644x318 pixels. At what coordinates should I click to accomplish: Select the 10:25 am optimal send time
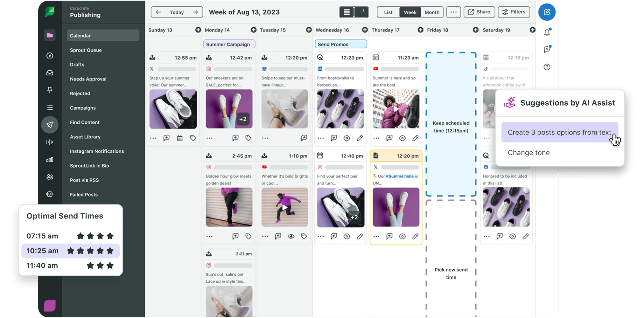(71, 251)
